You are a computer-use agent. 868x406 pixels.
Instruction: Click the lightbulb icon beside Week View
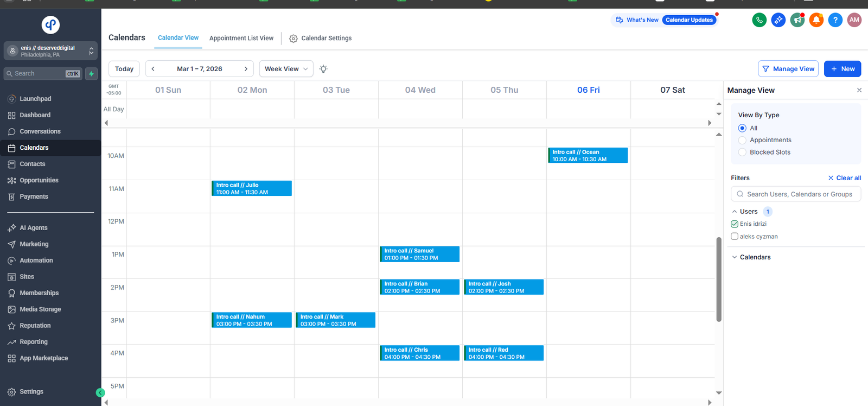click(x=323, y=69)
